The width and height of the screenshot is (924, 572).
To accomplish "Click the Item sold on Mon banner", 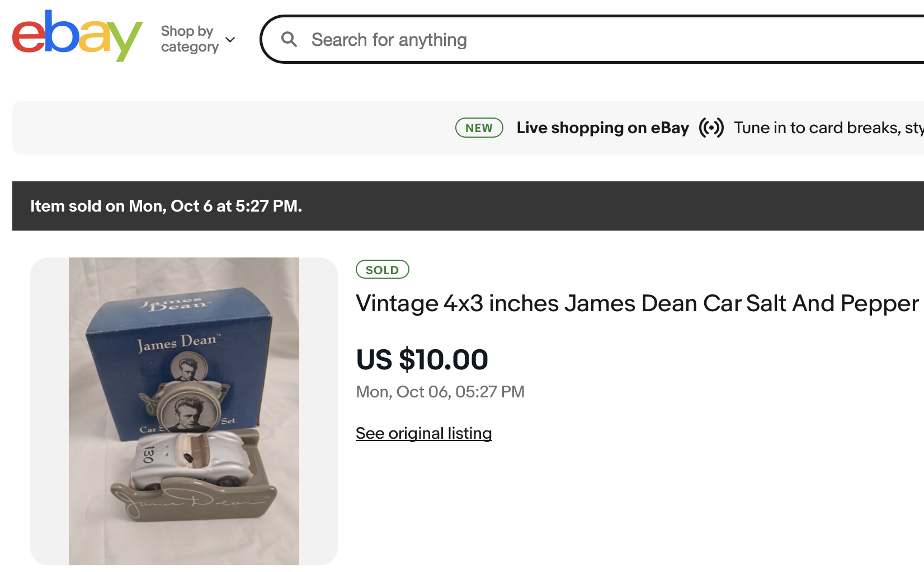I will tap(166, 206).
